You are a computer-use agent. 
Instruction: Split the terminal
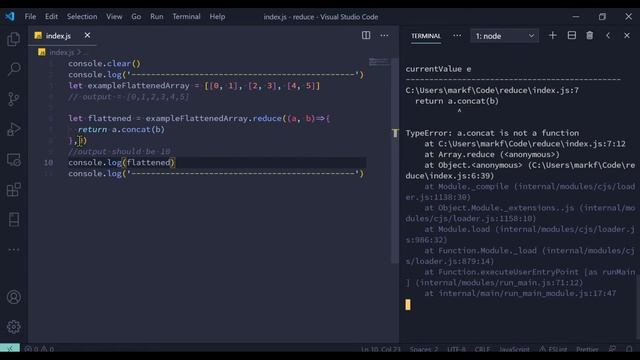572,36
